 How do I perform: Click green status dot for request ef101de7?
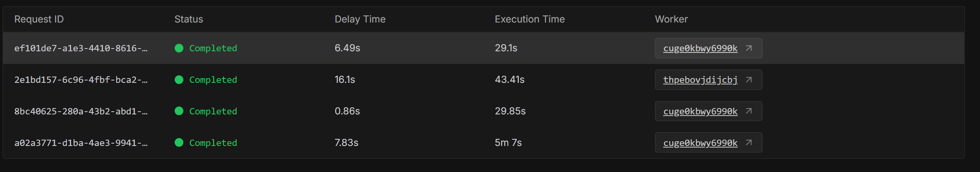tap(179, 48)
